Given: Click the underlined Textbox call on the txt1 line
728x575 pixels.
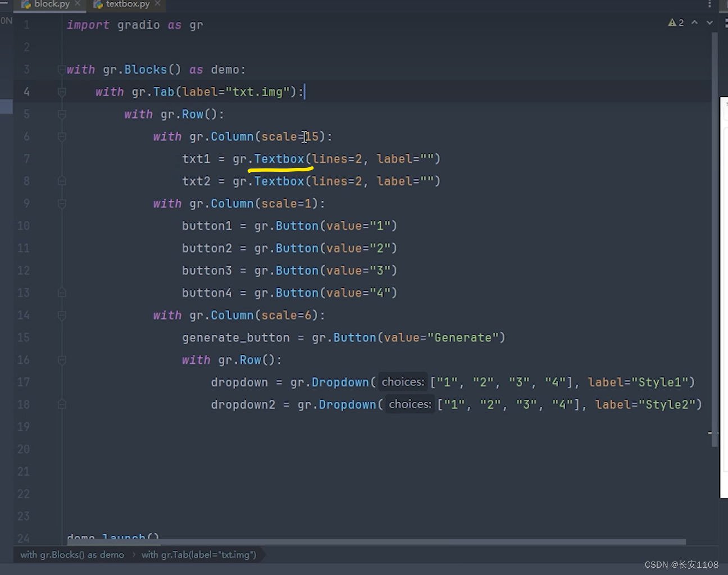Looking at the screenshot, I should [279, 159].
